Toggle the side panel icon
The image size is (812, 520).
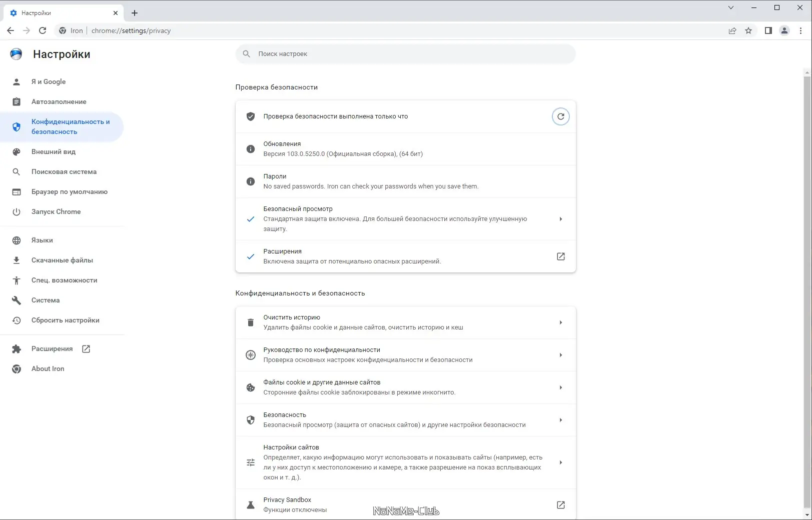coord(768,30)
